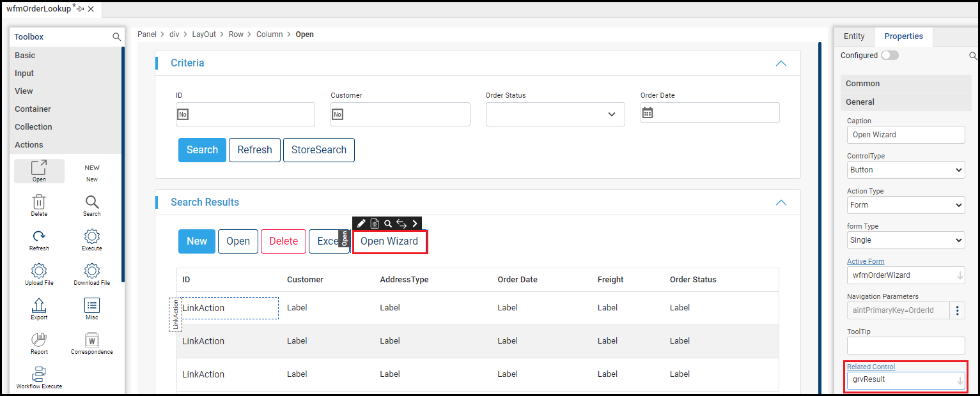
Task: Open the Toolbox search magnifier
Action: pos(116,37)
